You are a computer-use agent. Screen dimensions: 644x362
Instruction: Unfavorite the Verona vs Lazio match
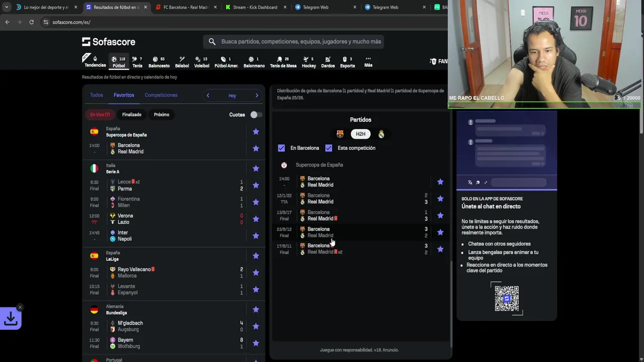256,219
